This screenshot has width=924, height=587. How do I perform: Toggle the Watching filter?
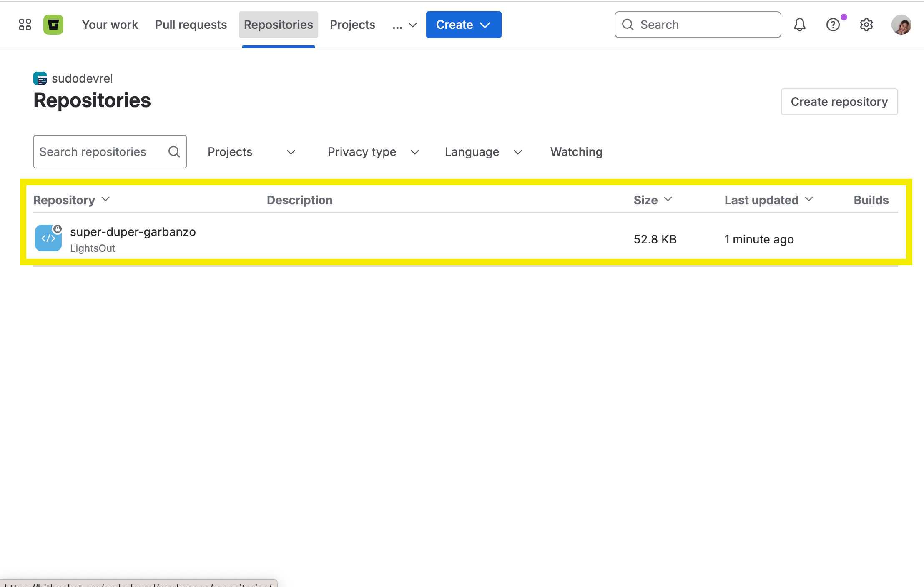pos(576,152)
